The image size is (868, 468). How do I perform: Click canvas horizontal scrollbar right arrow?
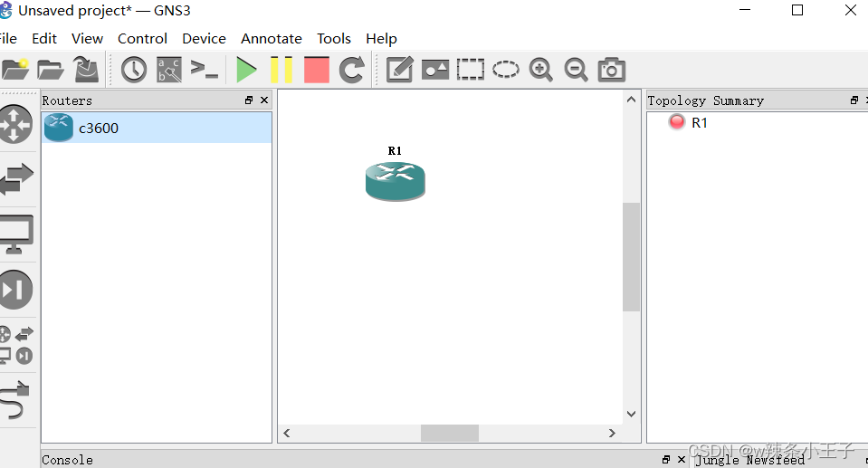(x=612, y=433)
